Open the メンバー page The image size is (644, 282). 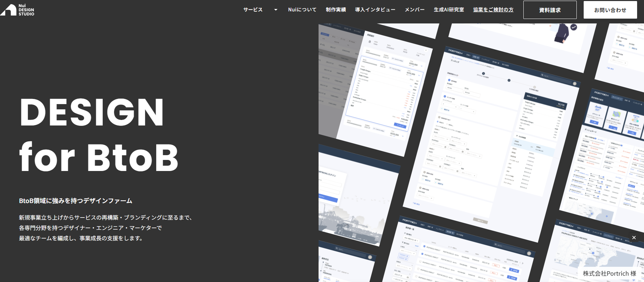coord(414,10)
